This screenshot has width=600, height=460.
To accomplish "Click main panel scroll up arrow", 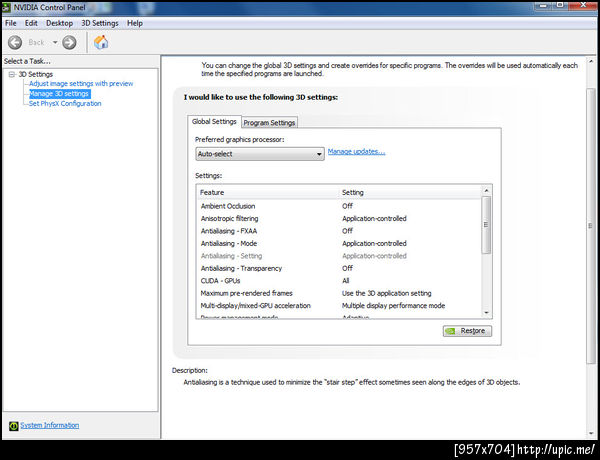I will pos(591,61).
